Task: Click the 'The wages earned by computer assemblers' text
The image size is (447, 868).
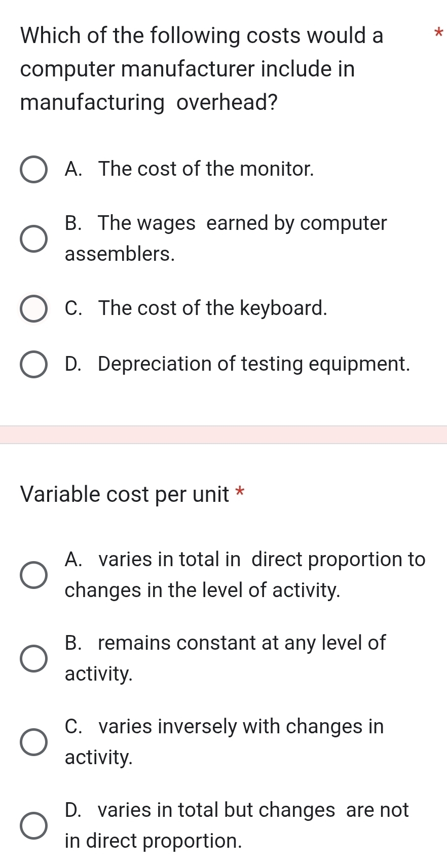Action: click(226, 238)
